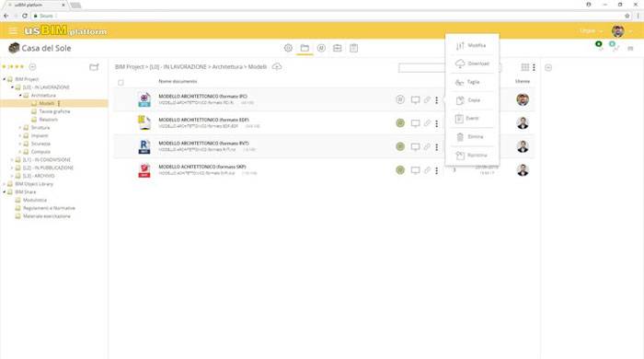
Task: Open the clipboard toolbar icon
Action: pos(353,48)
